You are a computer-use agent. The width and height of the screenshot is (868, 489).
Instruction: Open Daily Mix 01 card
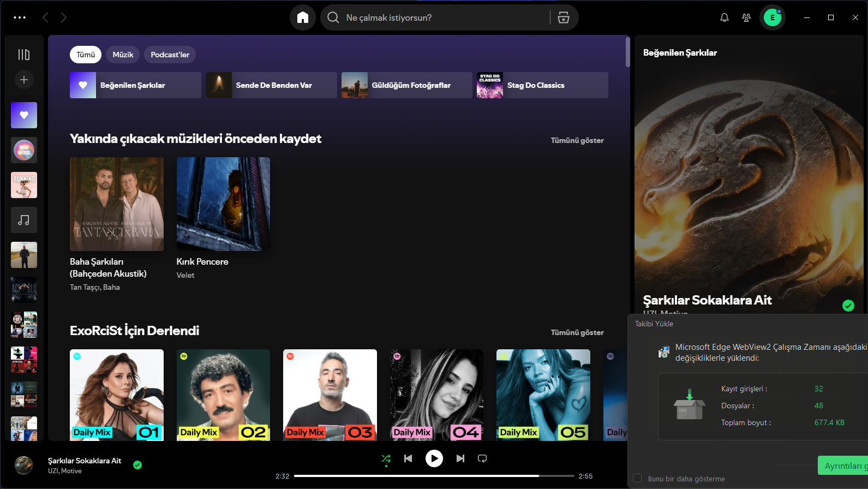pyautogui.click(x=117, y=395)
